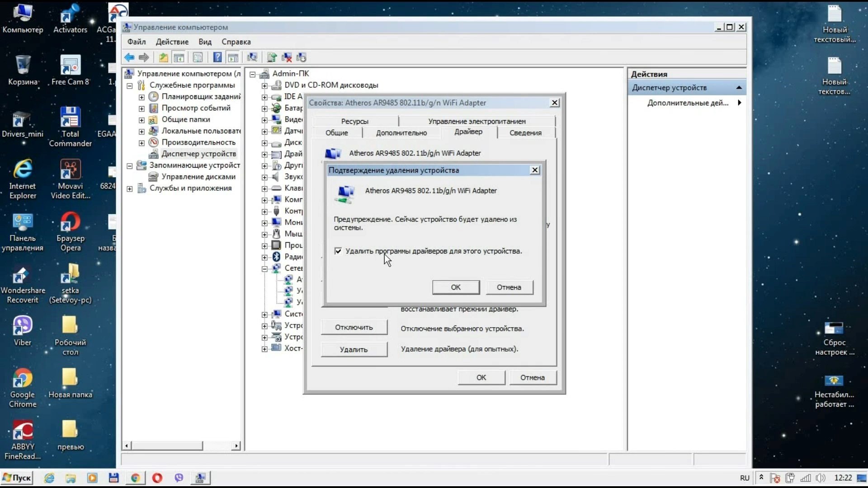Confirm device removal with OK button
Screen dimensions: 868x488
(456, 287)
